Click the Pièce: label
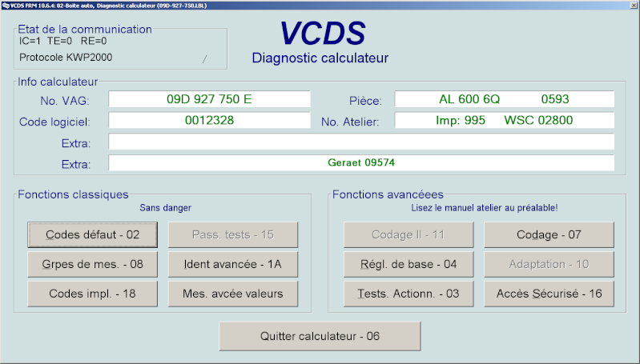This screenshot has width=640, height=364. tap(365, 101)
